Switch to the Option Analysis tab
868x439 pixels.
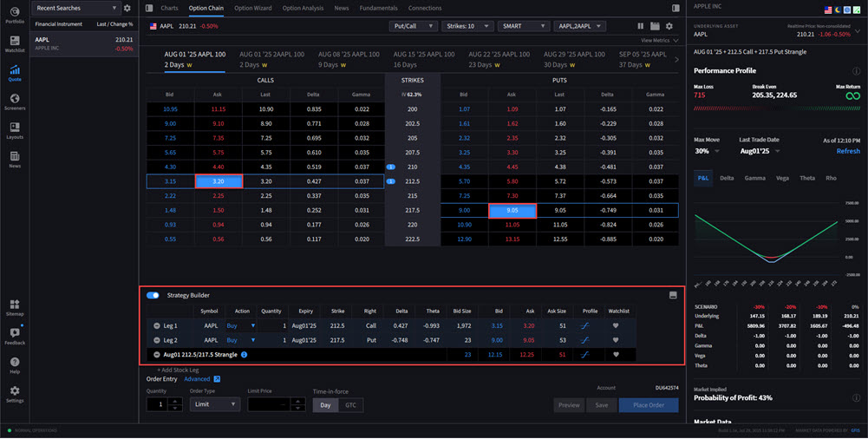[303, 9]
